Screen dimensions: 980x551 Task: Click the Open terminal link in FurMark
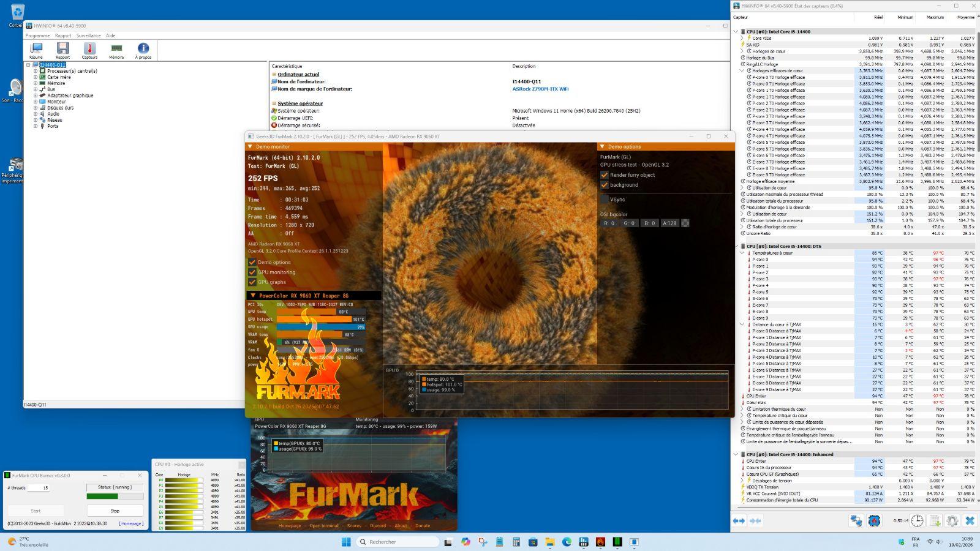tap(323, 525)
